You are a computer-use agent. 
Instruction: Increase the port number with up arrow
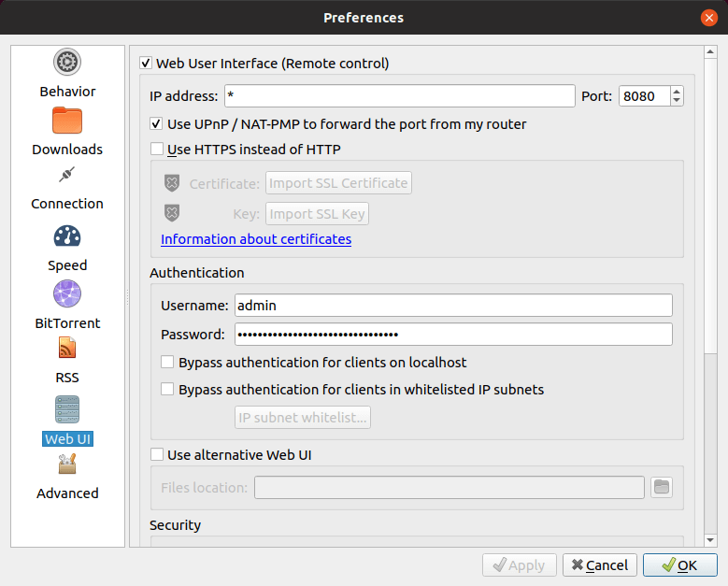pyautogui.click(x=677, y=91)
